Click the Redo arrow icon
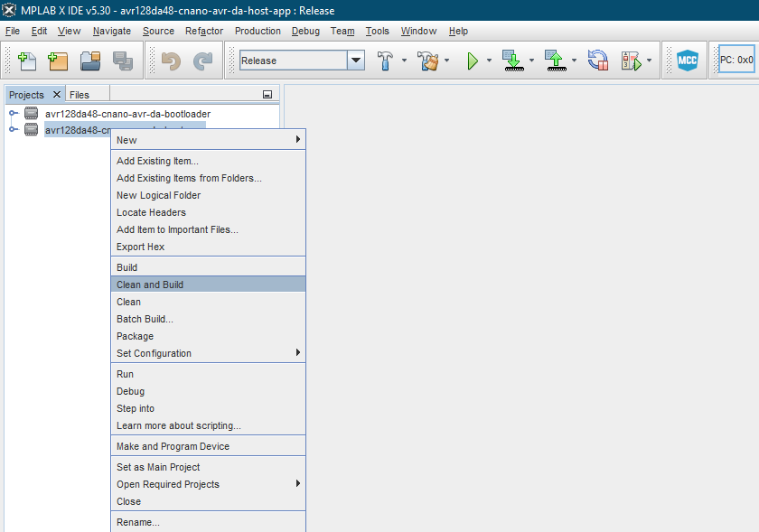759x532 pixels. tap(202, 61)
